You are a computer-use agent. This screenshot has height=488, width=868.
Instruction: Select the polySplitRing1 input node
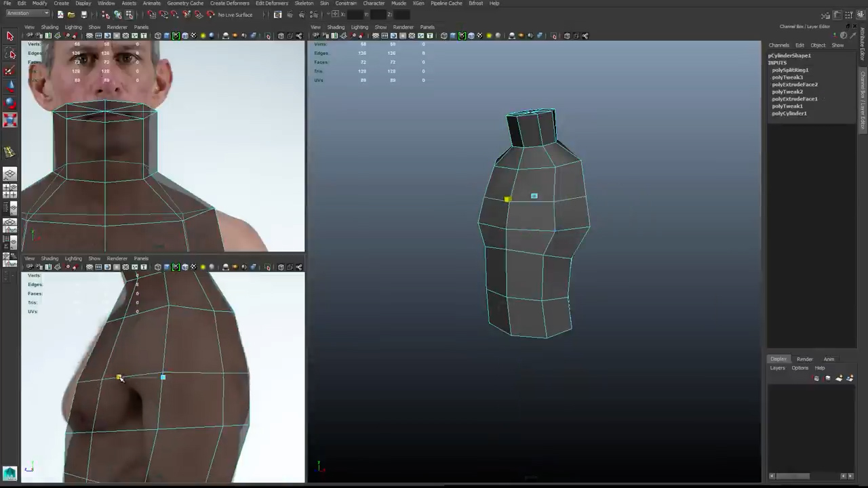coord(790,70)
